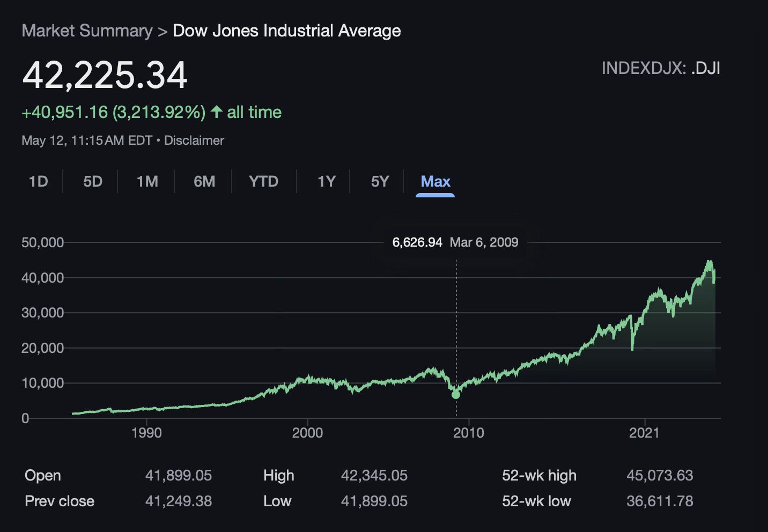Click the 42,225.34 index value
The image size is (768, 532).
pos(105,75)
